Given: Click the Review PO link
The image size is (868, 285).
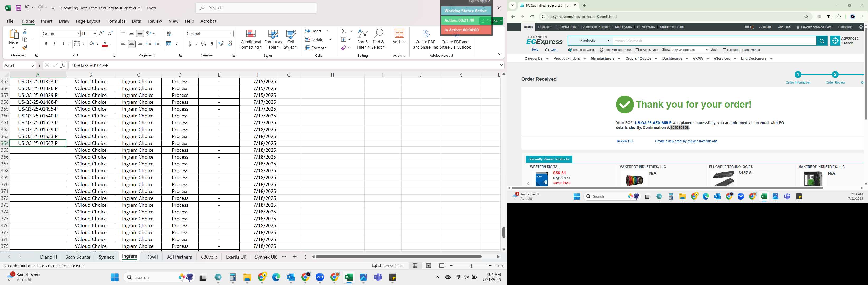Looking at the screenshot, I should tap(624, 141).
